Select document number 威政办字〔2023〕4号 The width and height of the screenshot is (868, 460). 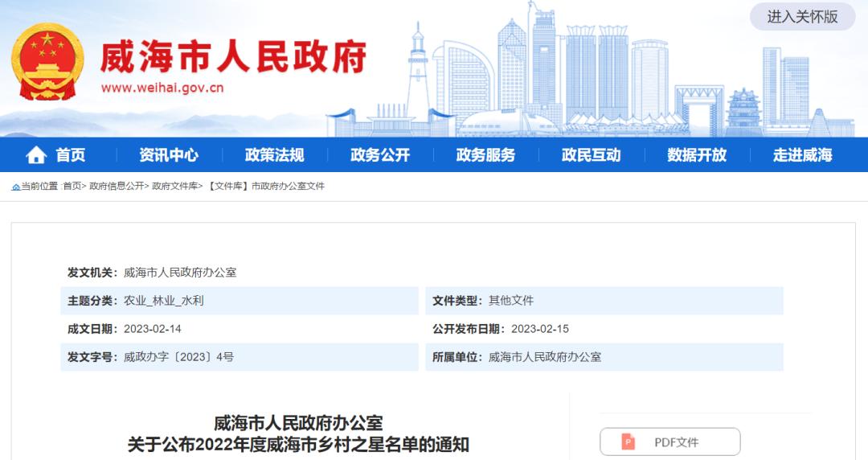tap(178, 357)
